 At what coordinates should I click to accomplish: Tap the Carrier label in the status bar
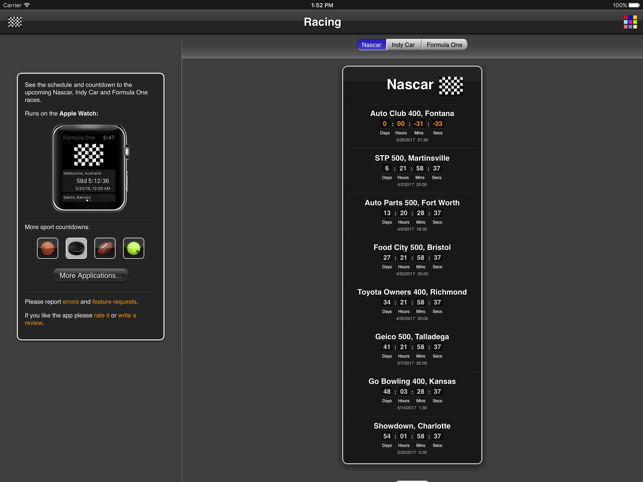pos(12,5)
